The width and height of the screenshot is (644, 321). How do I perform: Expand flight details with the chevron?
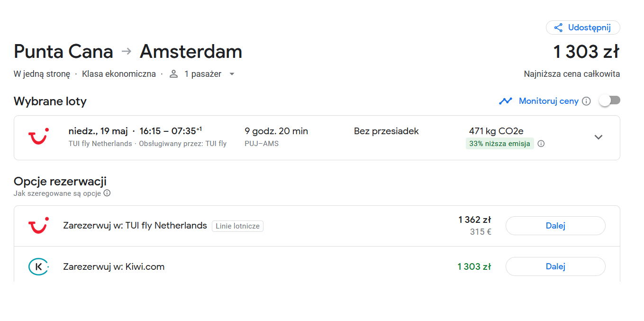coord(599,137)
